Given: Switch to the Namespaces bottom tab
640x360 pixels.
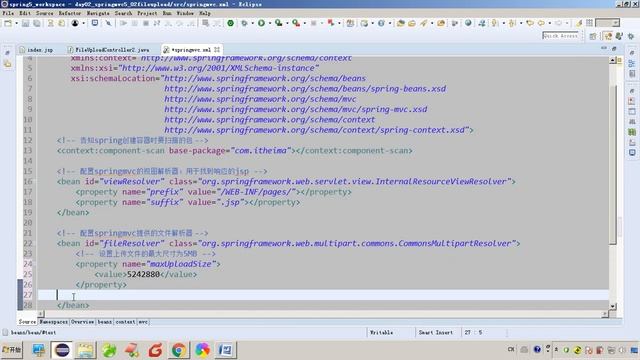Looking at the screenshot, I should point(53,322).
